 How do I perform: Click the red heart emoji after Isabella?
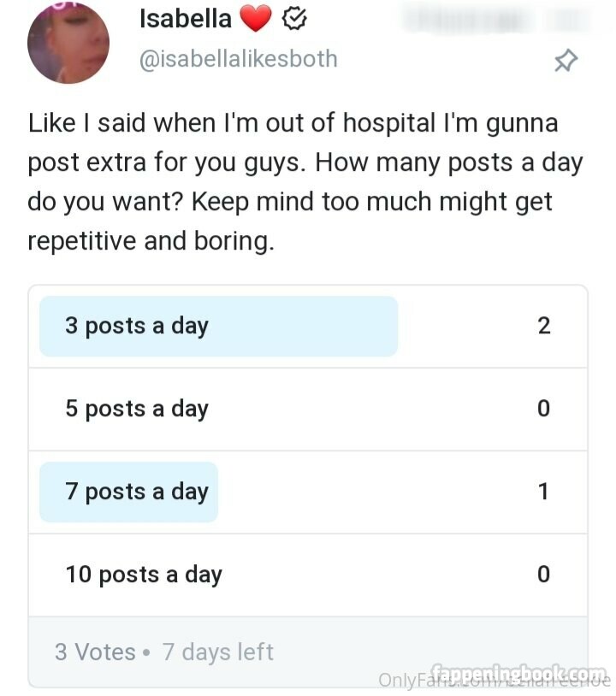click(255, 19)
